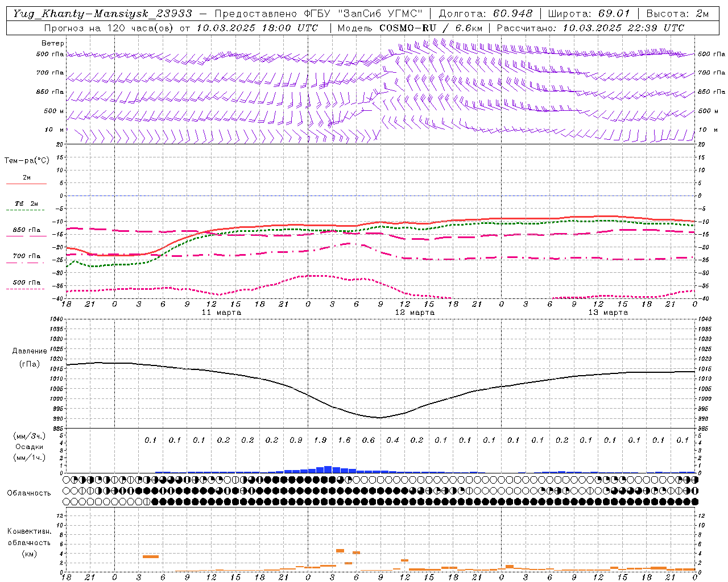The width and height of the screenshot is (728, 582).
Task: Click the Облачность cloud cover label
Action: click(x=29, y=493)
